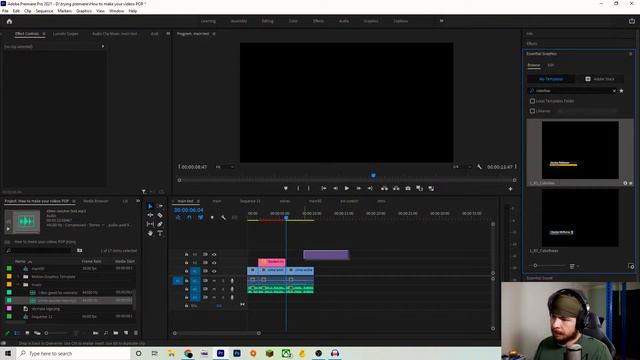The height and width of the screenshot is (360, 640).
Task: Click the Export Frame camera icon
Action: [x=408, y=188]
